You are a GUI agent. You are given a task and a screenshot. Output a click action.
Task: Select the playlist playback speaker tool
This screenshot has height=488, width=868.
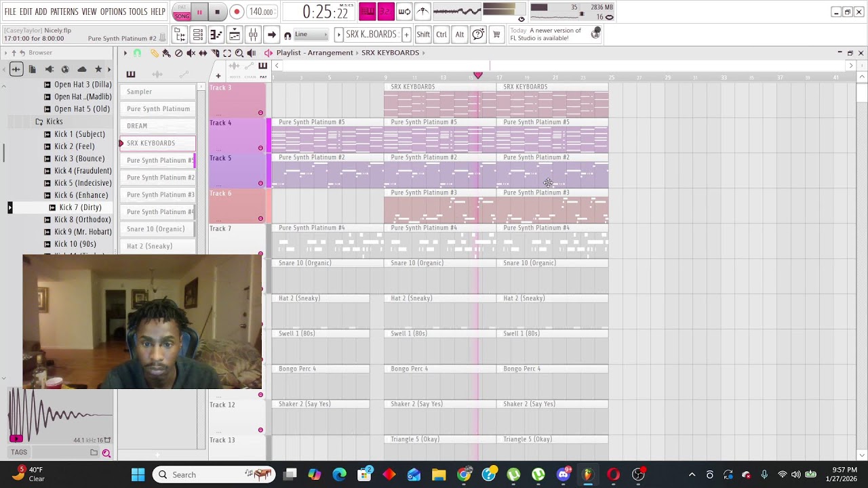pyautogui.click(x=251, y=53)
